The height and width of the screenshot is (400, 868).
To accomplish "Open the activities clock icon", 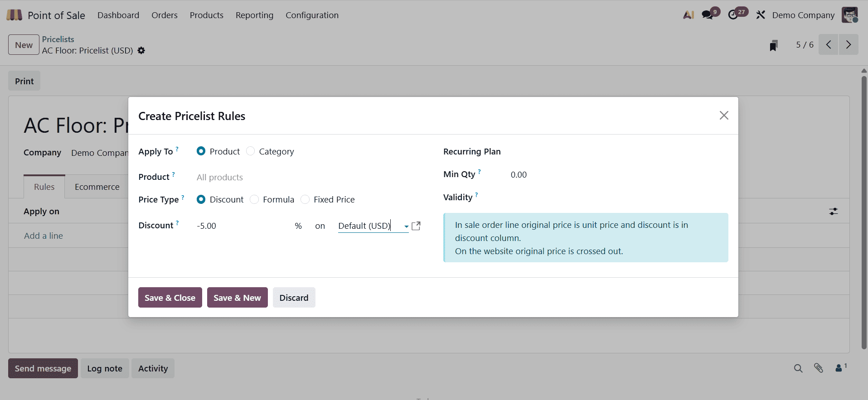I will 733,15.
